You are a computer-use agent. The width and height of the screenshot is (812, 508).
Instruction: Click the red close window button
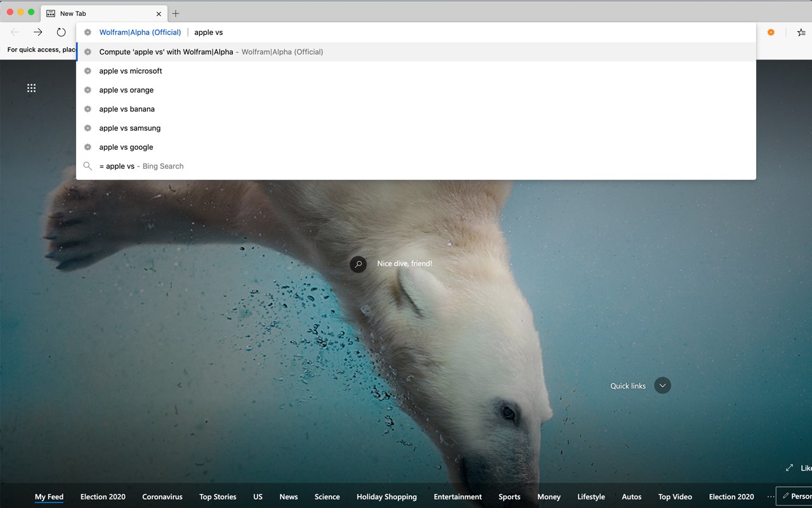point(10,12)
